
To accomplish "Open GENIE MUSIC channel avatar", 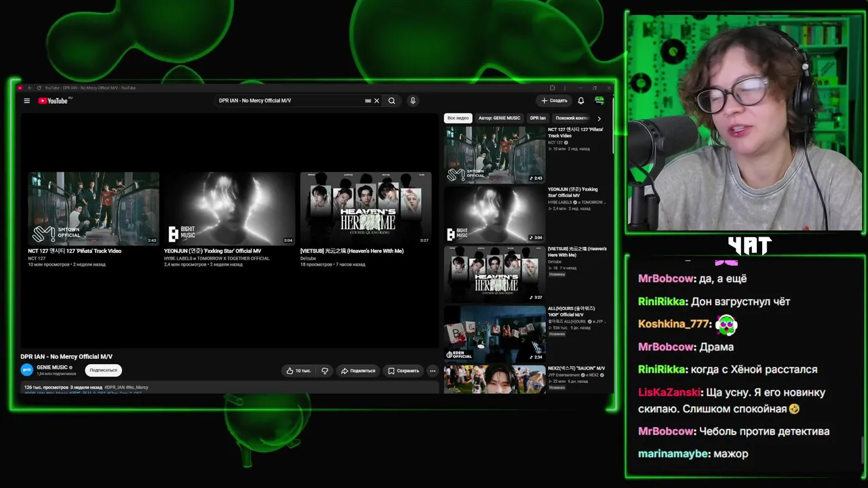I will click(x=27, y=370).
